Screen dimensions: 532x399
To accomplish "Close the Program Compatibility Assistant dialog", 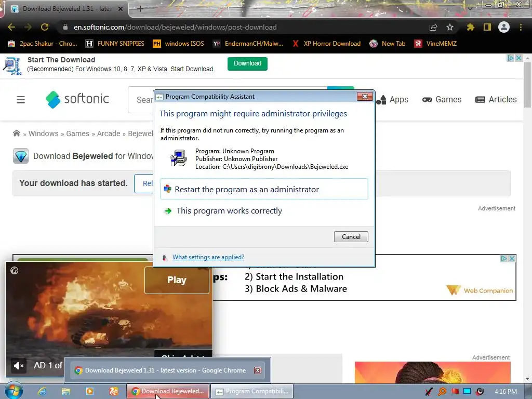I will (x=365, y=96).
